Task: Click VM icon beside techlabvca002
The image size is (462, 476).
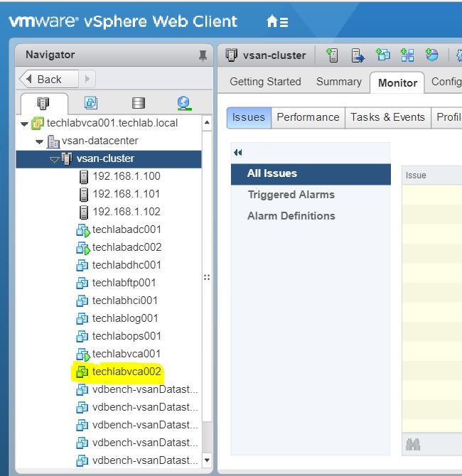Action: click(x=82, y=372)
